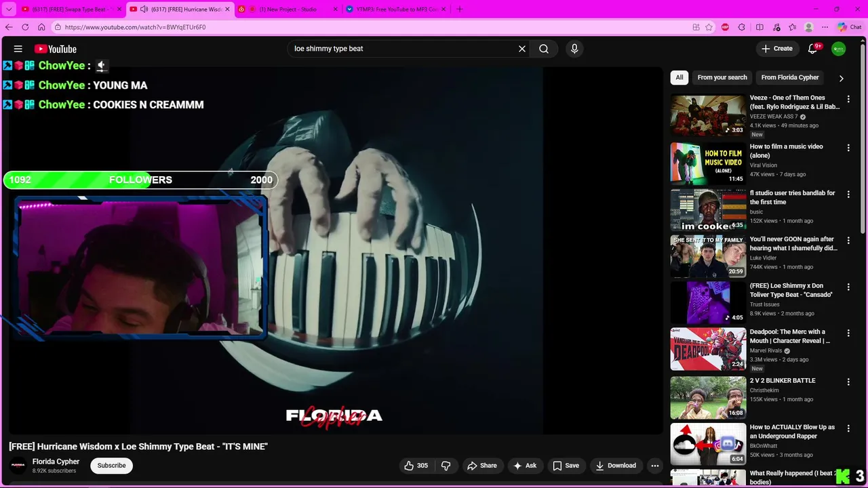Screen dimensions: 868x488
Task: Open the tab search dropdown
Action: coord(9,9)
